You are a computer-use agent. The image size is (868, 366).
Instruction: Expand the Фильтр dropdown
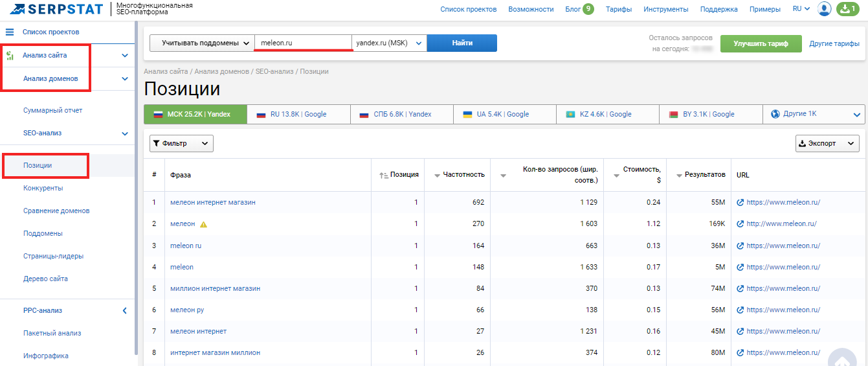coord(181,144)
